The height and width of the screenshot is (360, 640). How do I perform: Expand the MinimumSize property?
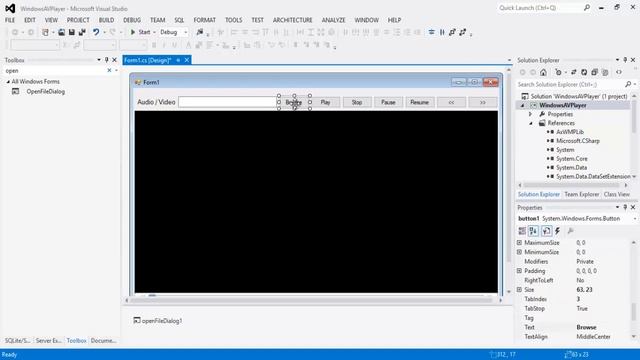519,252
